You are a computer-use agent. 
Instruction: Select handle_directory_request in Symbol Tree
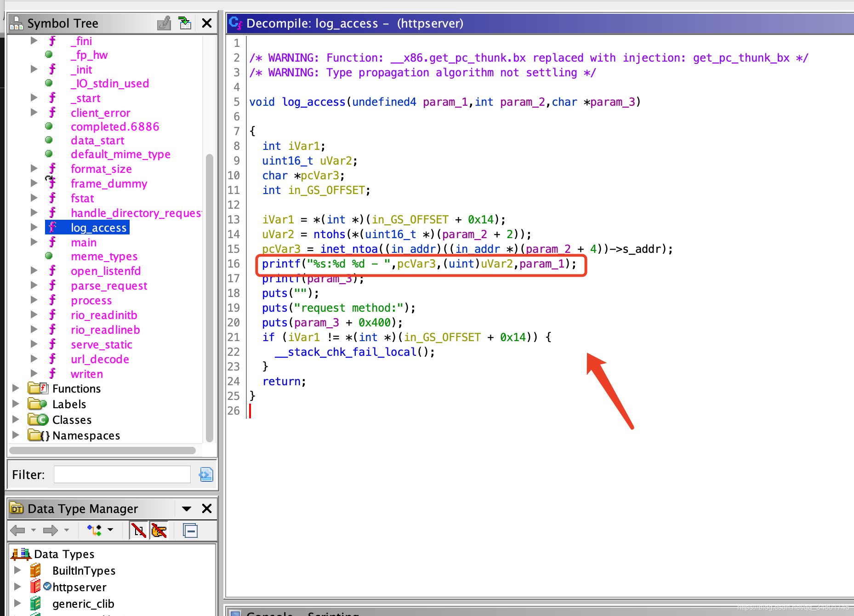point(136,213)
